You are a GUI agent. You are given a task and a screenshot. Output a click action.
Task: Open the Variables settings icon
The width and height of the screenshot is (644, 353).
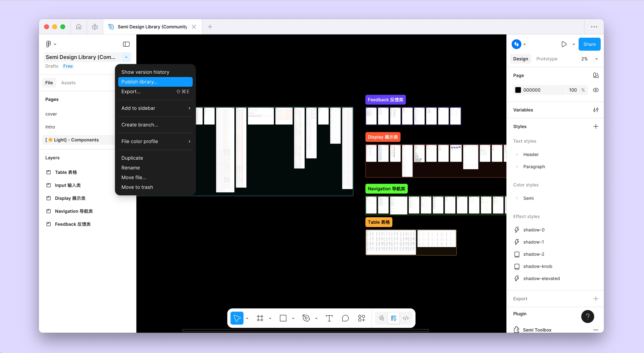click(x=596, y=110)
